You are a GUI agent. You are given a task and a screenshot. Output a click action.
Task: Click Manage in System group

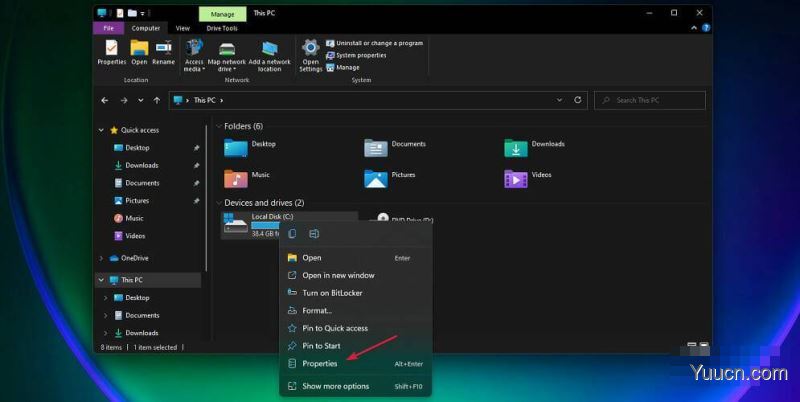(343, 67)
